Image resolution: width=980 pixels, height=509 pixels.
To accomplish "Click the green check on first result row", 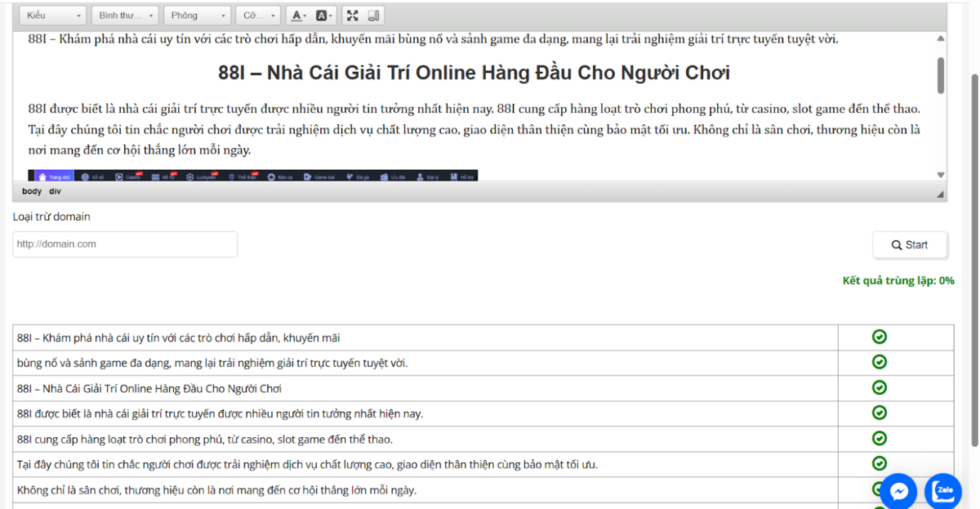I will coord(880,337).
